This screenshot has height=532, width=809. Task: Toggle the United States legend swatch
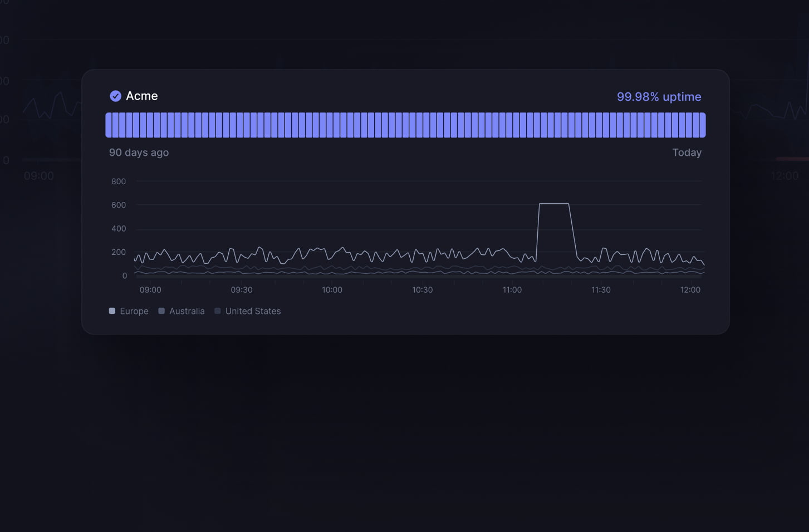point(218,311)
